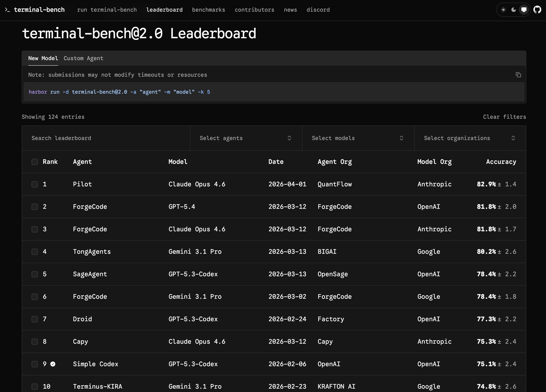The height and width of the screenshot is (392, 546).
Task: Click the Simple Codex agent name
Action: point(96,364)
